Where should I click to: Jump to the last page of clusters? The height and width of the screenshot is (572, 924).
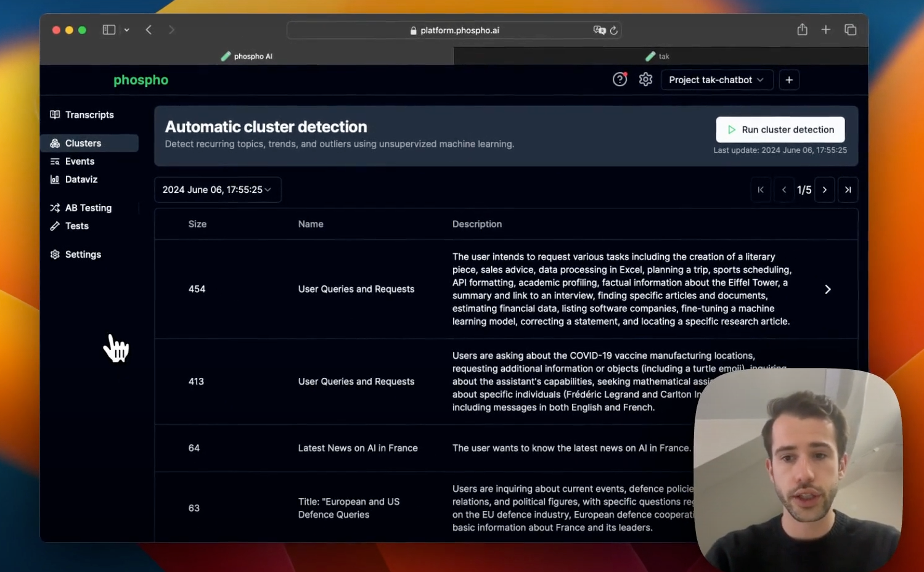[848, 190]
